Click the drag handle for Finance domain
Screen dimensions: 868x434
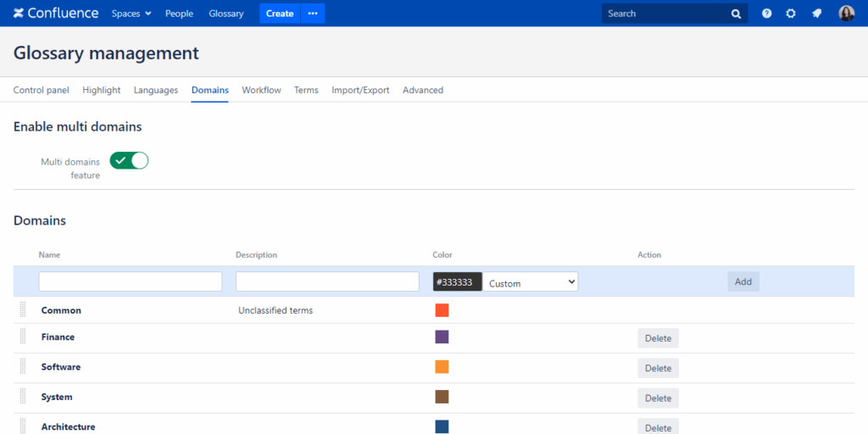(x=23, y=337)
